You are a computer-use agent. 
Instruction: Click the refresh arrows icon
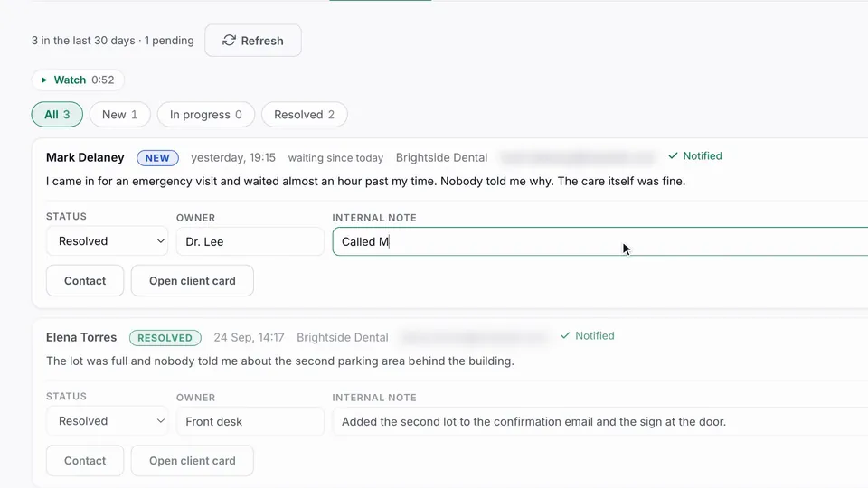click(229, 41)
